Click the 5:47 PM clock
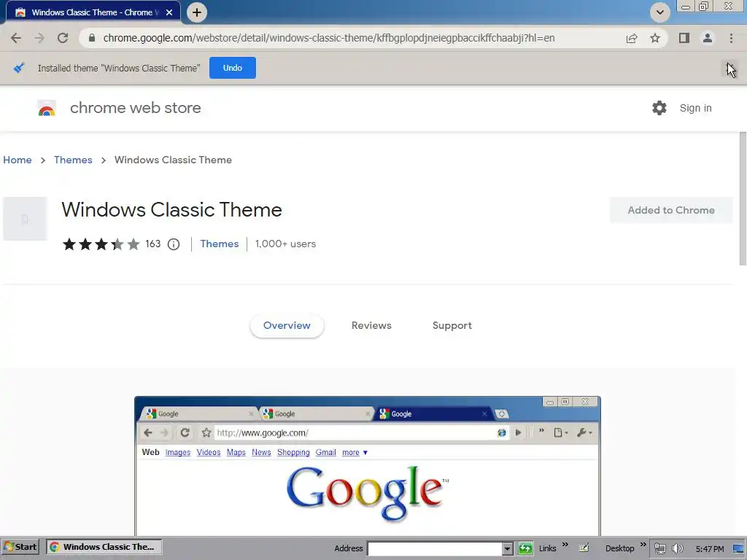The image size is (747, 560). (709, 549)
